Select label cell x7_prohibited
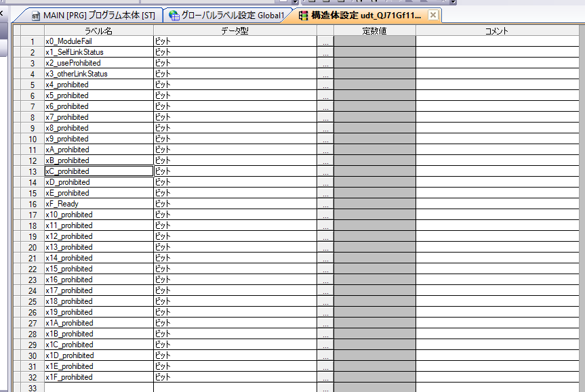This screenshot has width=585, height=392. pos(99,117)
